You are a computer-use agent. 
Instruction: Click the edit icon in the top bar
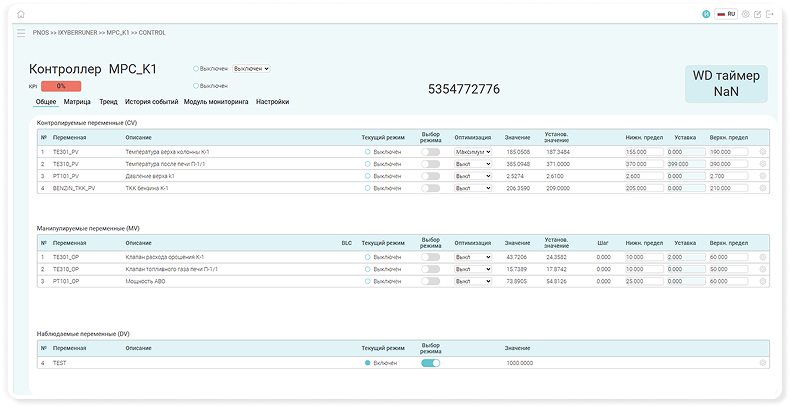pos(758,15)
